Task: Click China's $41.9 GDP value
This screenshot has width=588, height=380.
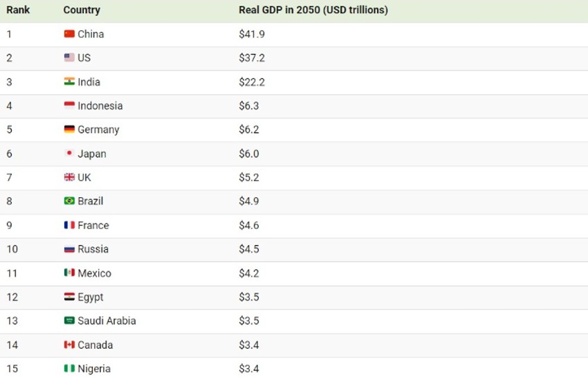Action: click(252, 34)
